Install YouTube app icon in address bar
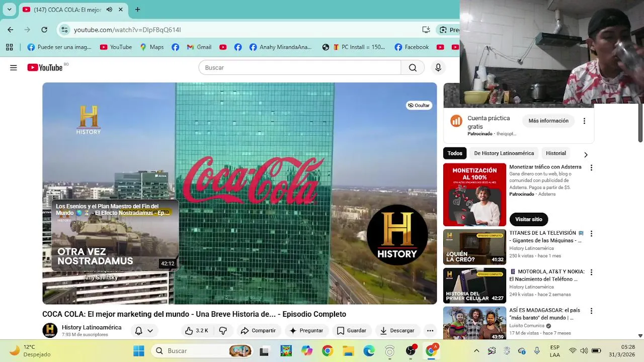 pyautogui.click(x=426, y=30)
